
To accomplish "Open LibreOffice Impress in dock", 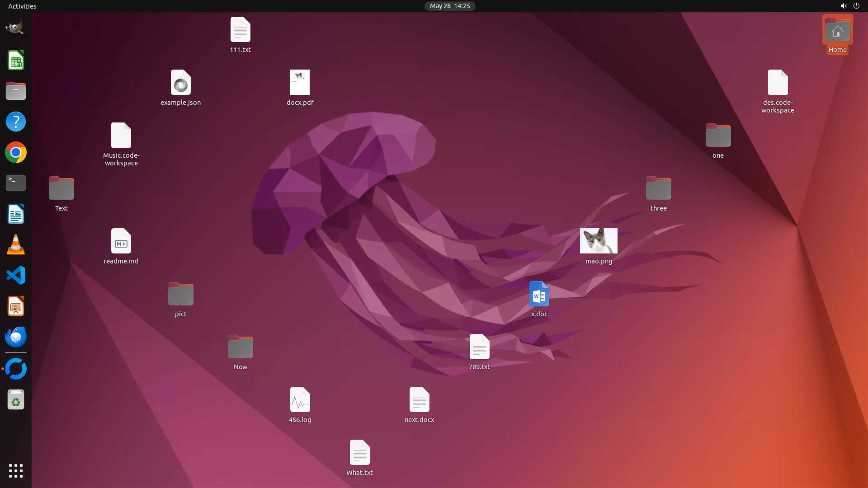I will pos(15,306).
